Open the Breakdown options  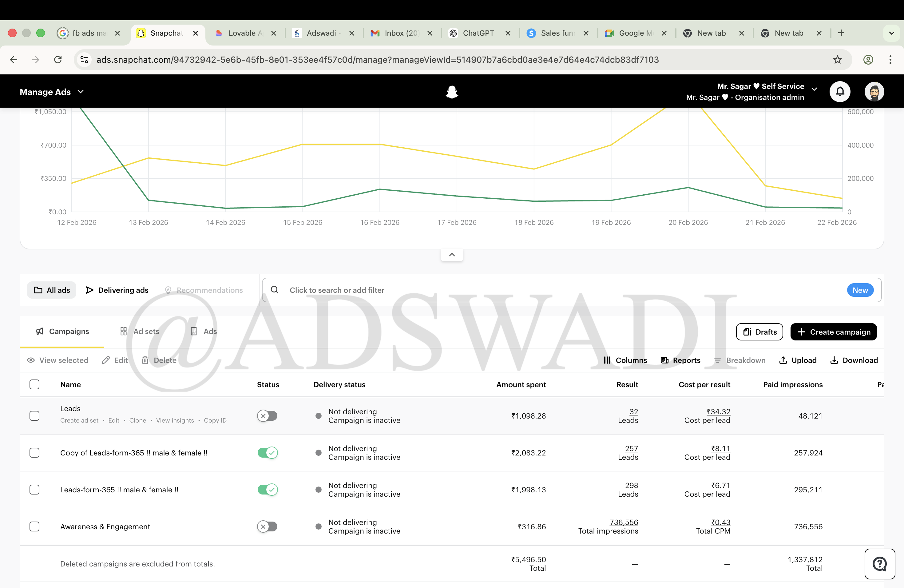[x=739, y=360]
